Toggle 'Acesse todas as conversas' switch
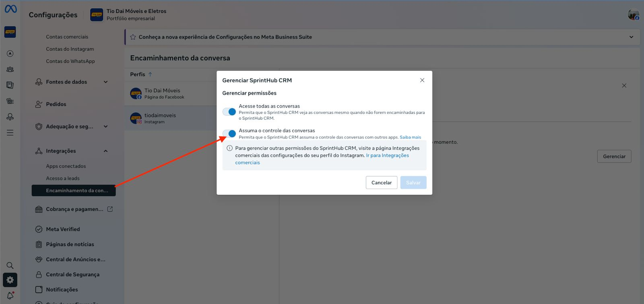Screen dimensions: 644x304 [x=229, y=112]
